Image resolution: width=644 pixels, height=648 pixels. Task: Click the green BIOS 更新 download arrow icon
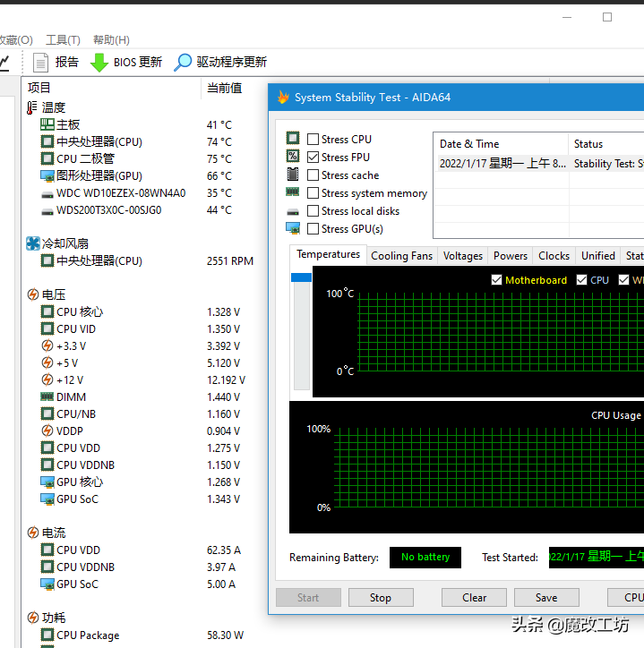click(x=99, y=63)
